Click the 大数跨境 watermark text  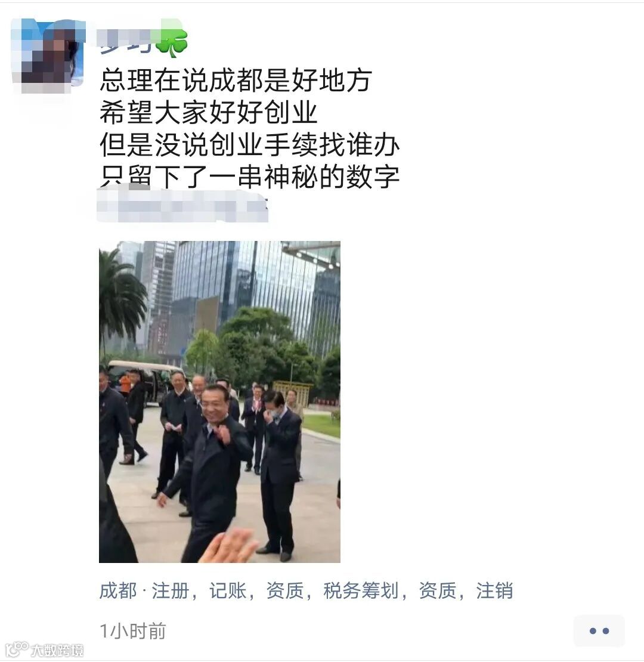pyautogui.click(x=57, y=650)
